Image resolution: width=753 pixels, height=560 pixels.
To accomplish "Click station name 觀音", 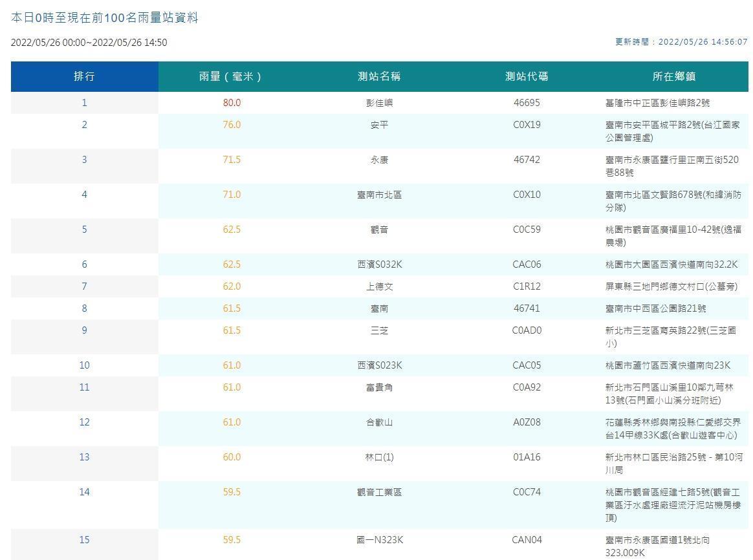I will pos(379,230).
